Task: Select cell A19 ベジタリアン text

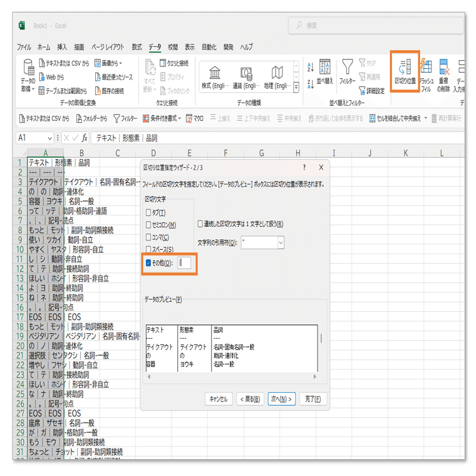Action: 46,336
